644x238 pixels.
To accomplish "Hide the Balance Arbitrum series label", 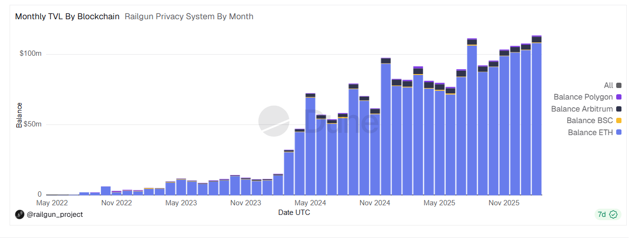I will point(582,109).
